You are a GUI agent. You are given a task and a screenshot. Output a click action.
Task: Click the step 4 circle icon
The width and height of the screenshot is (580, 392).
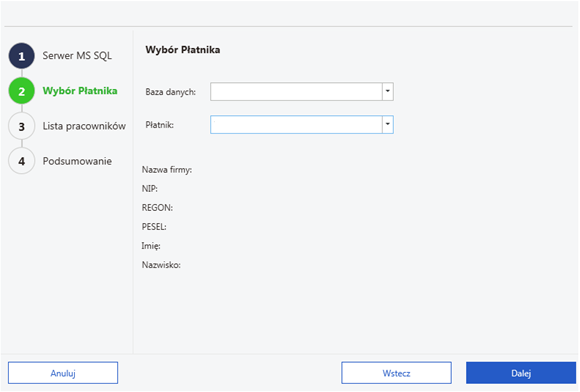(x=21, y=161)
